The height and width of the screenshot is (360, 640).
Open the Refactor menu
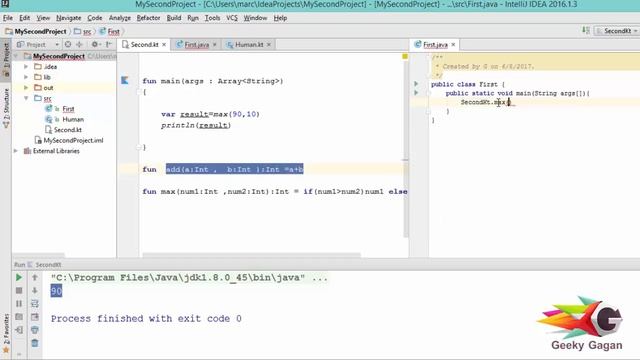(148, 18)
